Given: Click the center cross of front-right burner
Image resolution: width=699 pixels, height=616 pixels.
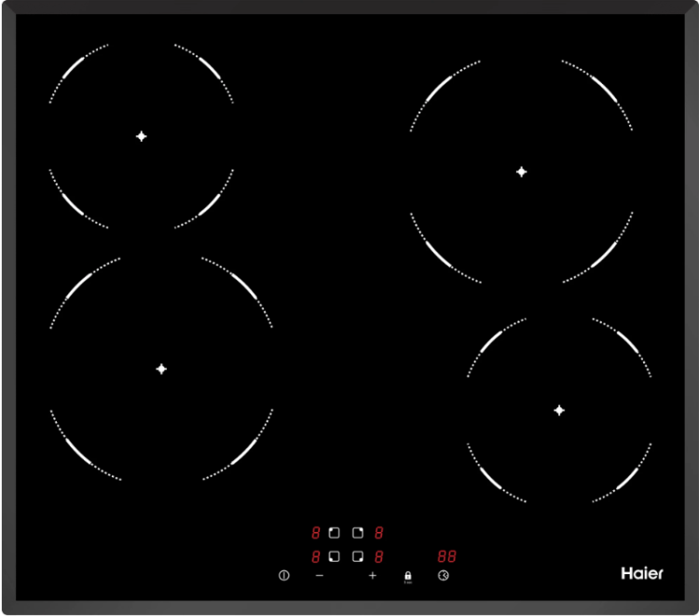Looking at the screenshot, I should tap(559, 410).
